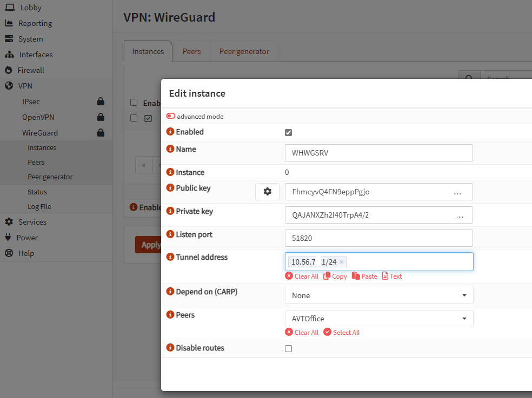532x398 pixels.
Task: Toggle the enabled checkmark of the instance row
Action: point(148,118)
